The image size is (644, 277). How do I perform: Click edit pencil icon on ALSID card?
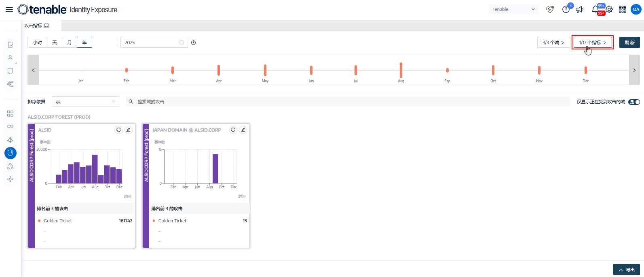pos(129,130)
